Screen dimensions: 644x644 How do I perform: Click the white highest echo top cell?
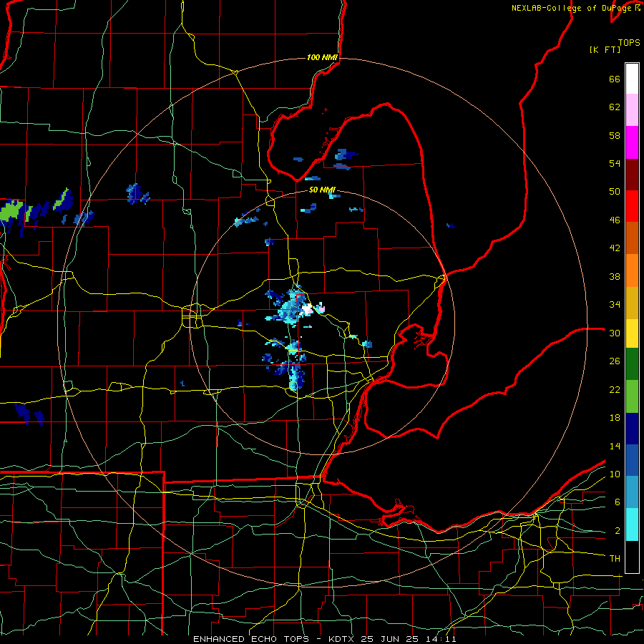(307, 309)
